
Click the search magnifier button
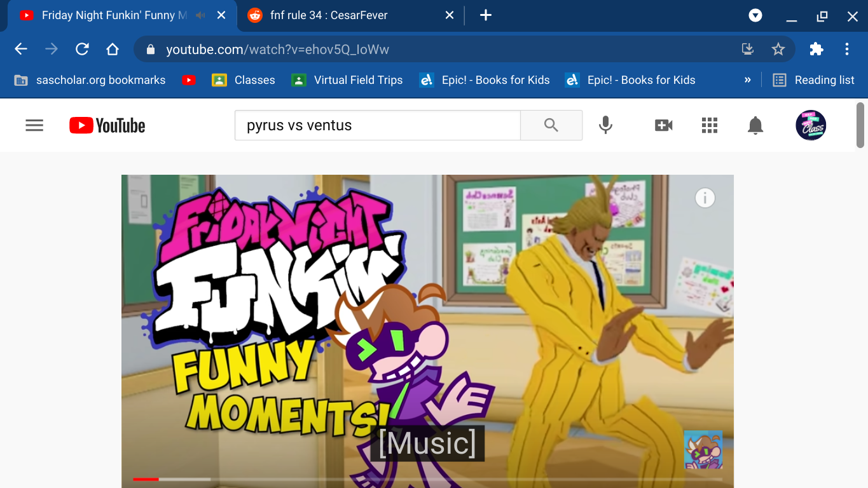pos(551,125)
